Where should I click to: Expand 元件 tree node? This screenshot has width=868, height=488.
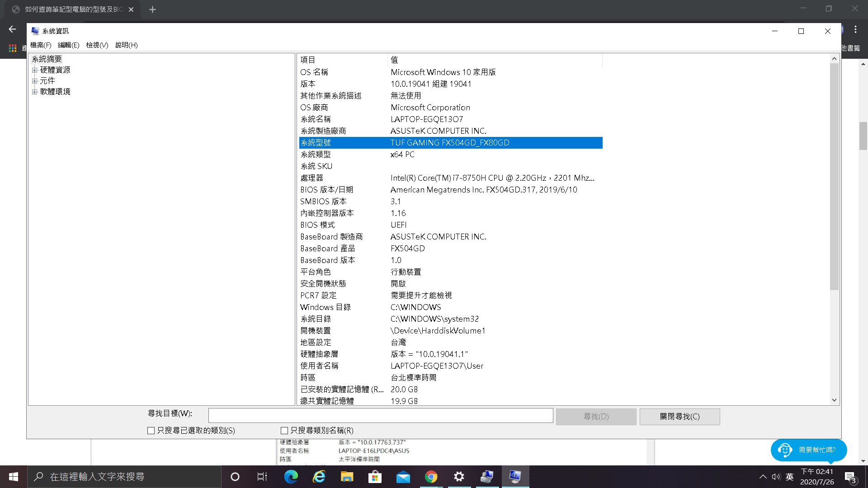(34, 81)
